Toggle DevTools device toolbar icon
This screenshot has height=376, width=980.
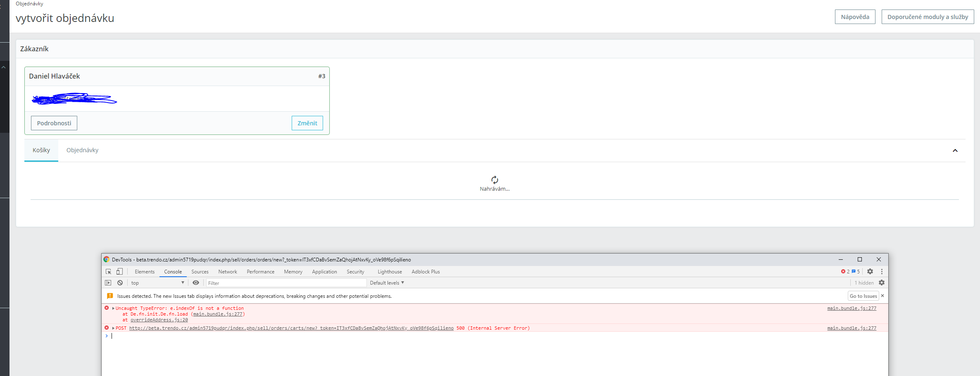119,272
